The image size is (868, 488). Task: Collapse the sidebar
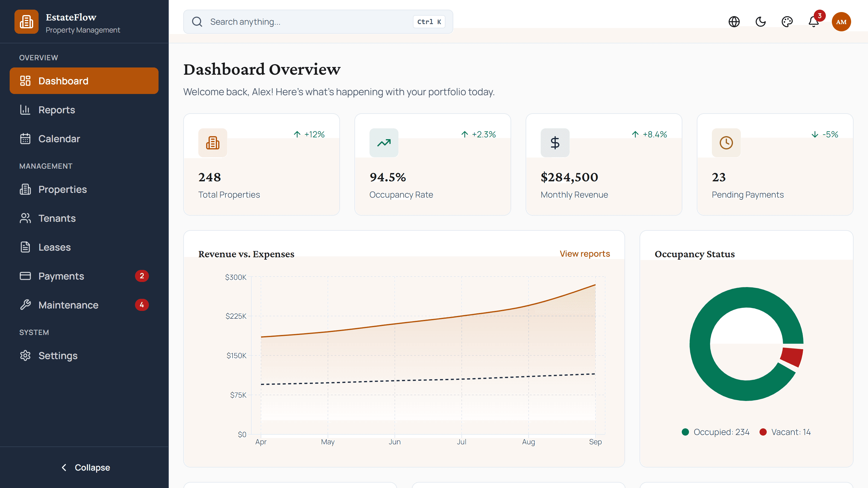click(84, 468)
